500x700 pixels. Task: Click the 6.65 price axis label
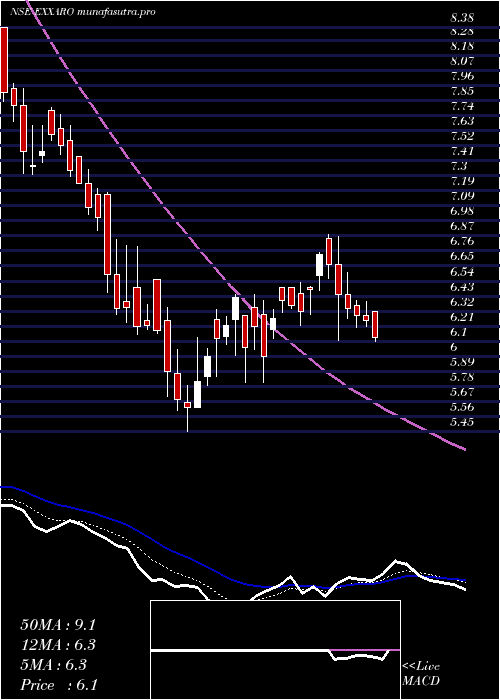tap(462, 257)
